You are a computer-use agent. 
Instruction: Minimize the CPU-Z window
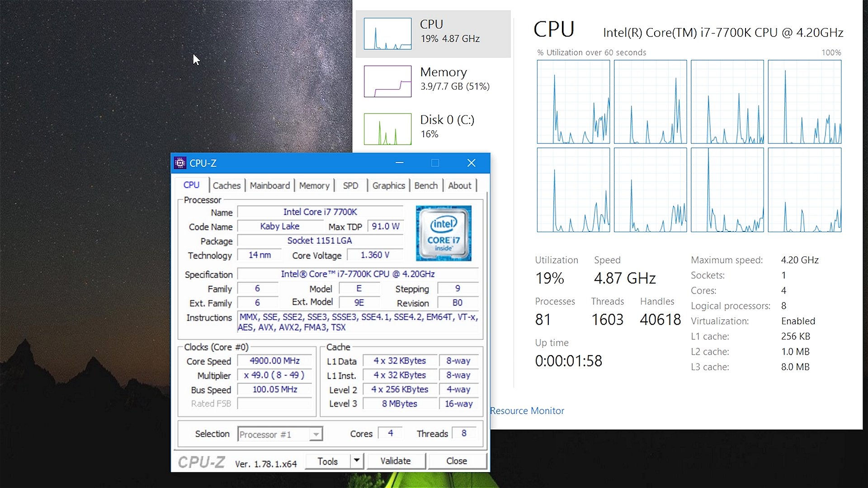(x=399, y=163)
